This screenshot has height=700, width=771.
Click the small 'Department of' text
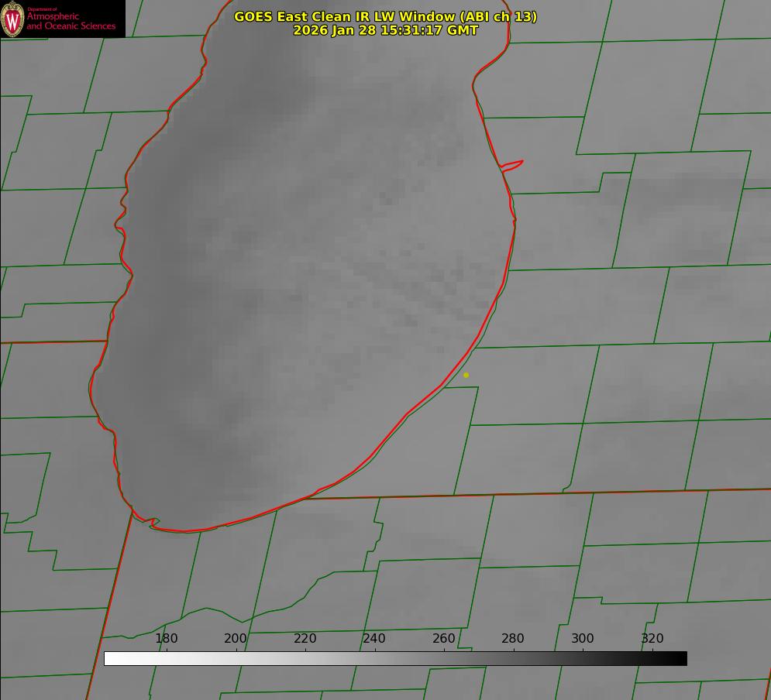click(42, 9)
